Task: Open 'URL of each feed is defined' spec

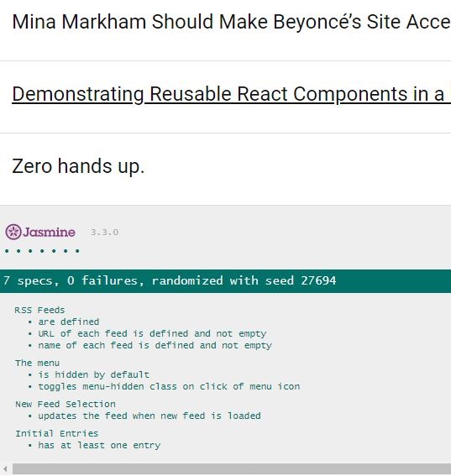Action: point(152,333)
